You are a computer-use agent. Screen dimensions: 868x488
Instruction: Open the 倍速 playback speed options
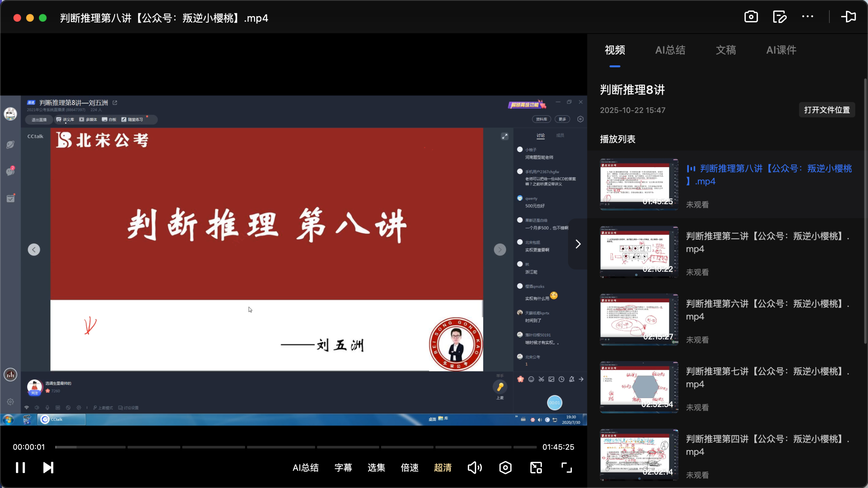(x=409, y=467)
